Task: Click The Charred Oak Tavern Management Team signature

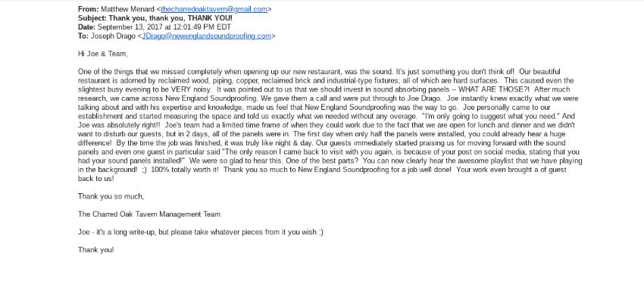Action: click(149, 214)
